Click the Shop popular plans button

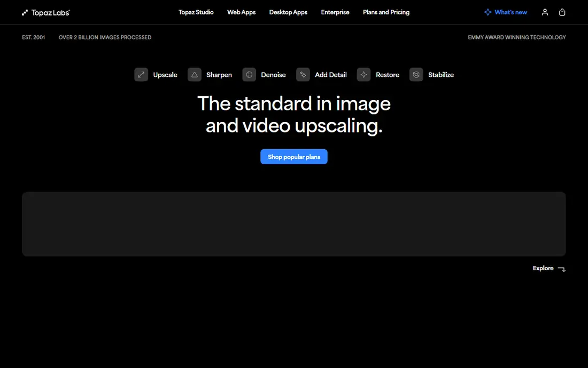(294, 157)
